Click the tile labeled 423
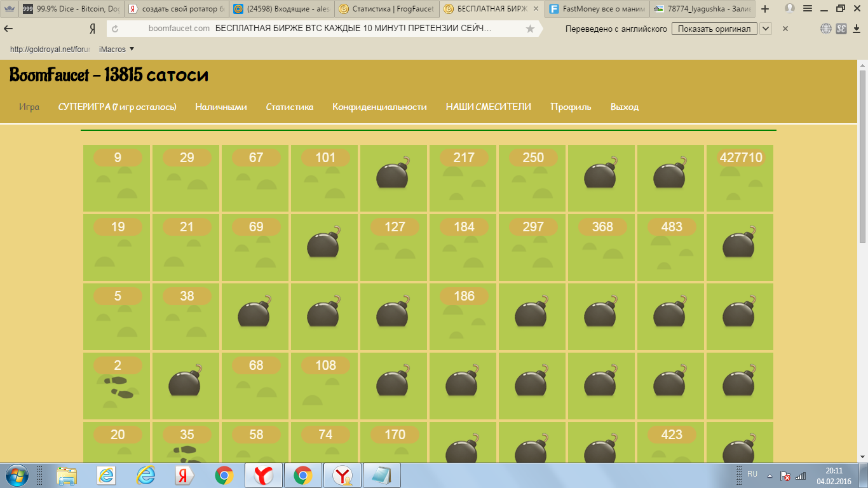This screenshot has height=488, width=868. coord(671,442)
